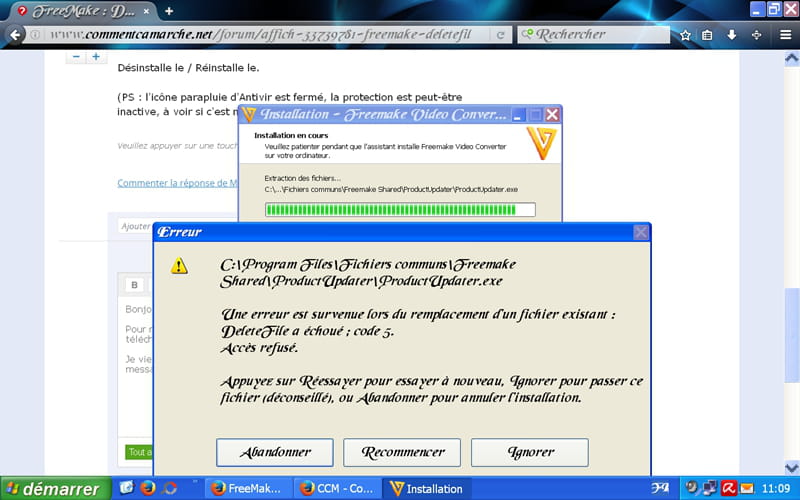Close the FreeMake browser tab

pyautogui.click(x=146, y=11)
